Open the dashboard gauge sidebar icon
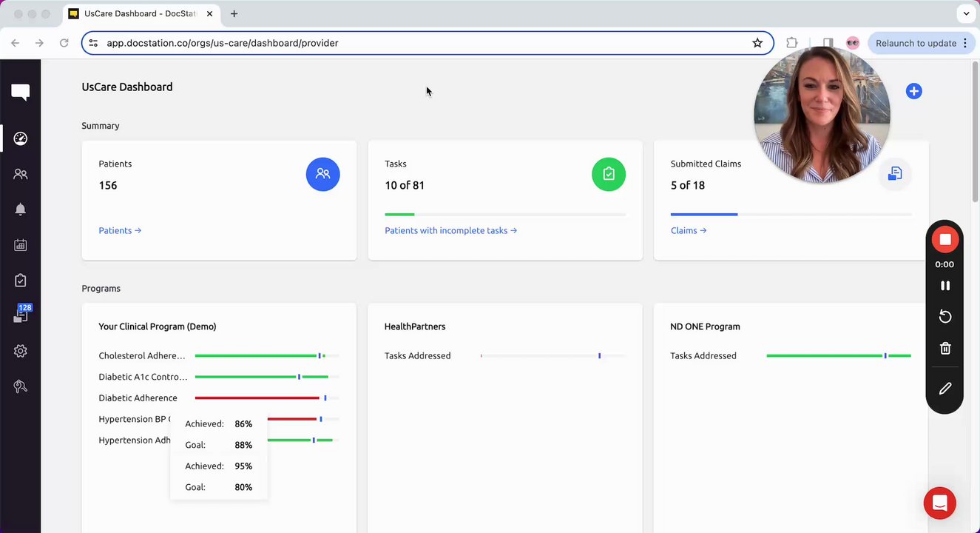 tap(21, 138)
